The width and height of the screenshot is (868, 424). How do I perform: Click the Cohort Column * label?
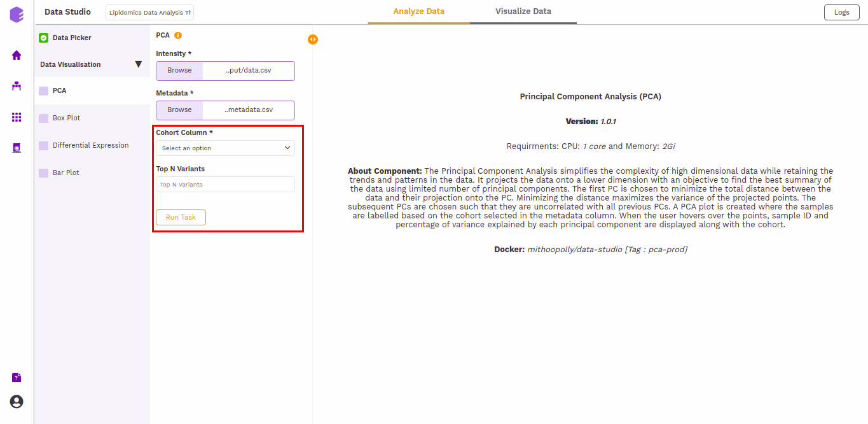tap(184, 132)
